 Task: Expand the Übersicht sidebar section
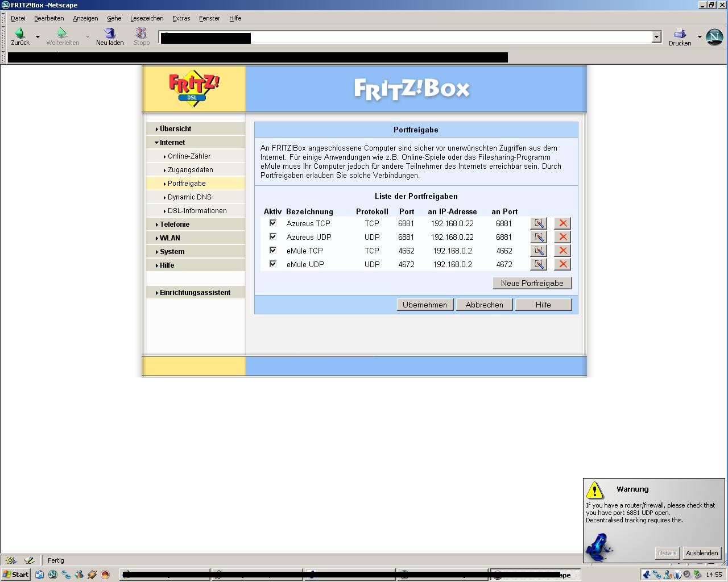[x=195, y=129]
